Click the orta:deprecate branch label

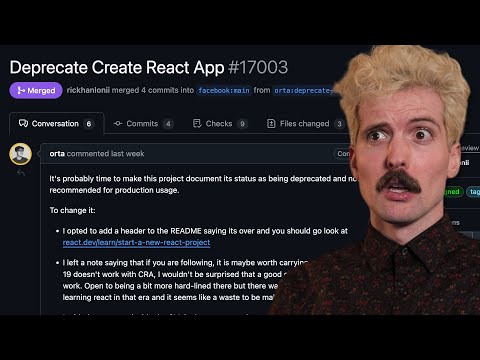[x=303, y=90]
